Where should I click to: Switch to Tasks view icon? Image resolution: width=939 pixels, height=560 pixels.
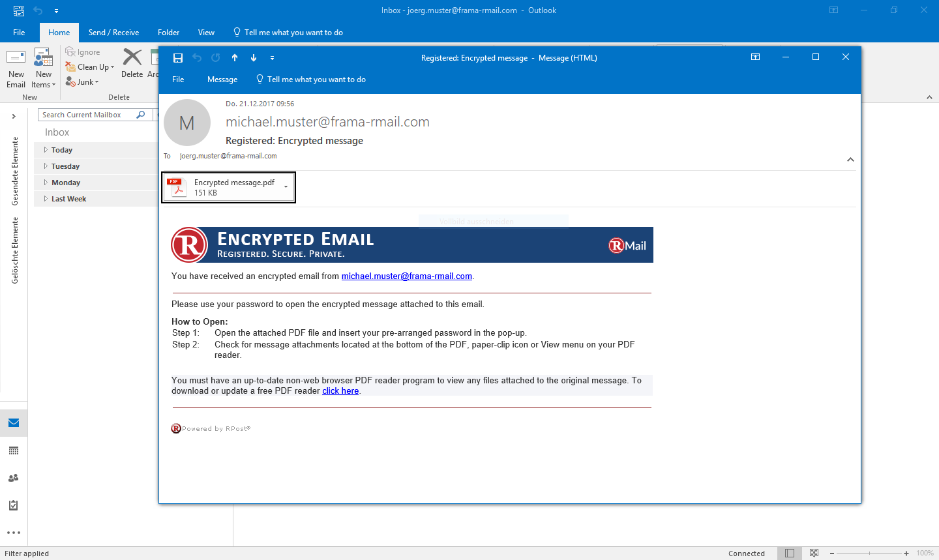(14, 505)
